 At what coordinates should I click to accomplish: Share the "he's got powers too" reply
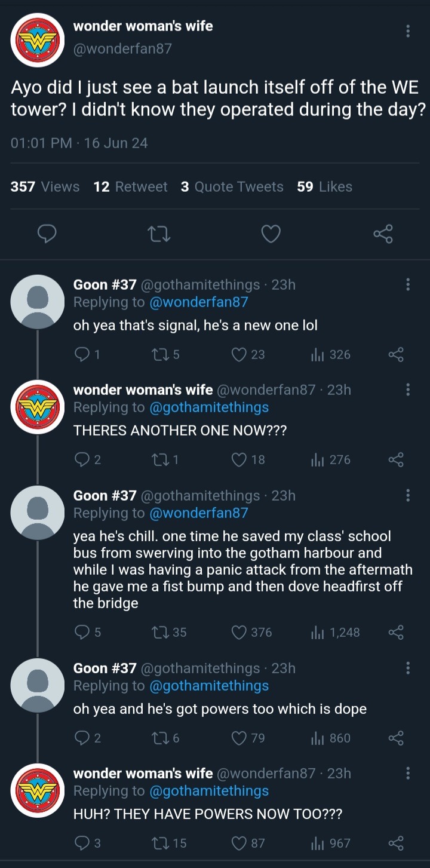396,738
